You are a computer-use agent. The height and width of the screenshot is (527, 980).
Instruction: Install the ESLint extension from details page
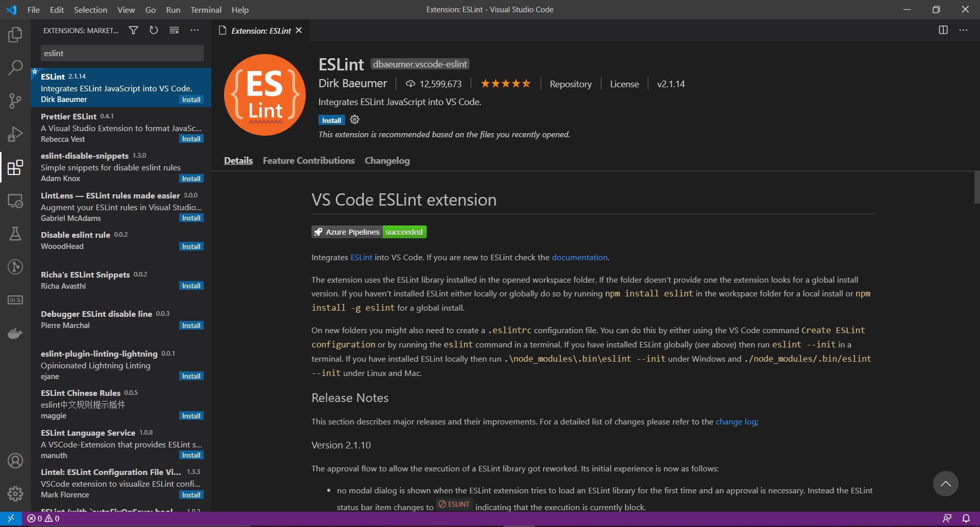[x=331, y=120]
